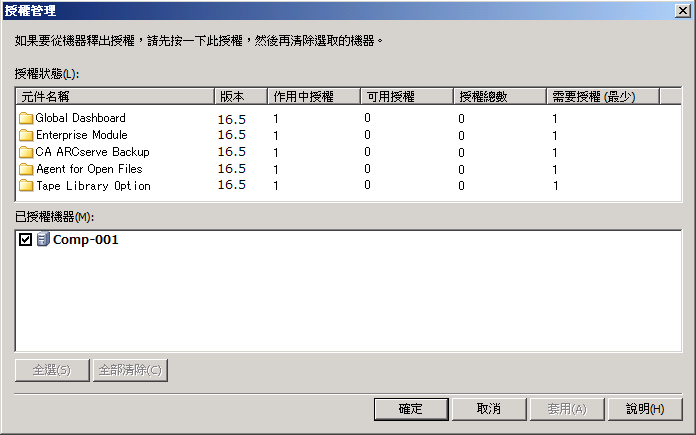Click active license count for Global Dashboard

[276, 119]
